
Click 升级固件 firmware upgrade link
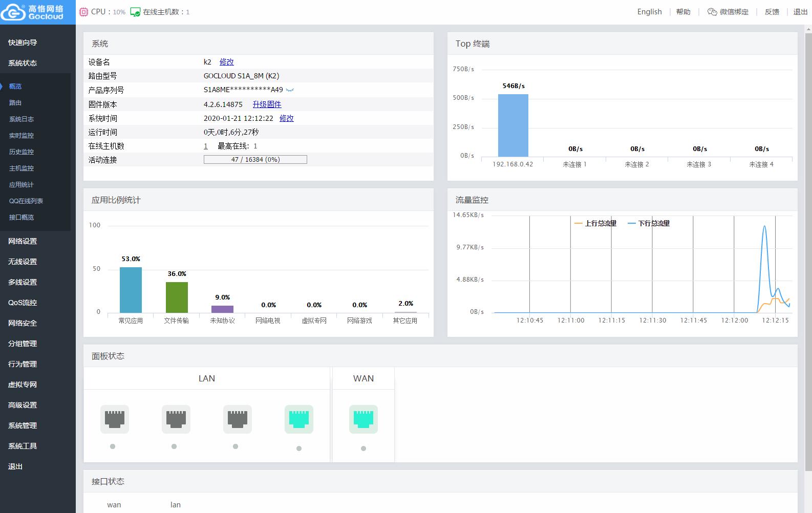(x=267, y=104)
